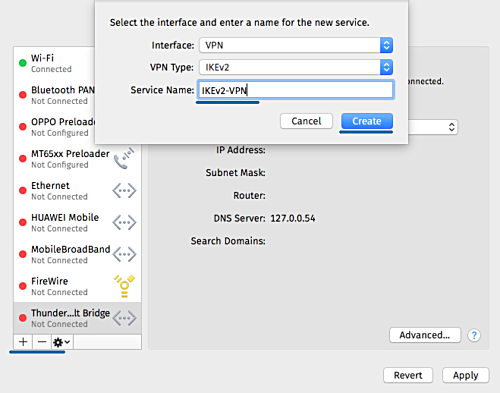Click the 'IP Address:' label
This screenshot has height=393, width=500.
point(241,150)
